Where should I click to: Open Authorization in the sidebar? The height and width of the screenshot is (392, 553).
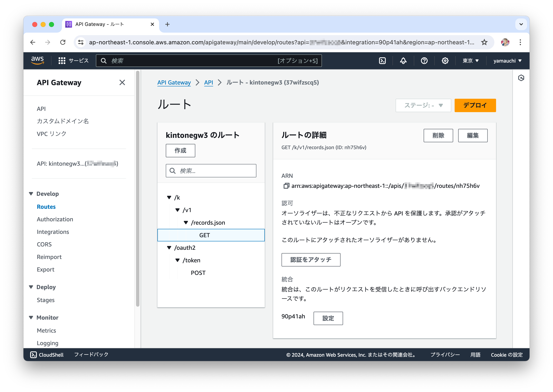[x=55, y=219]
